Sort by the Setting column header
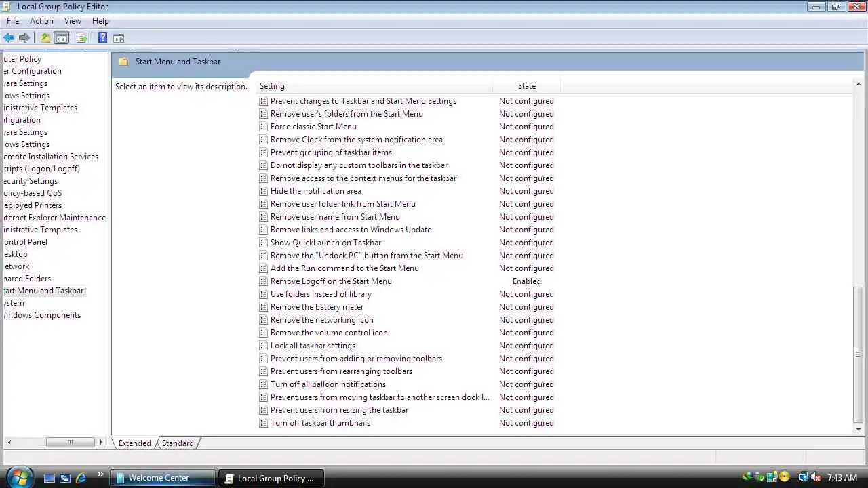This screenshot has height=488, width=868. tap(376, 86)
